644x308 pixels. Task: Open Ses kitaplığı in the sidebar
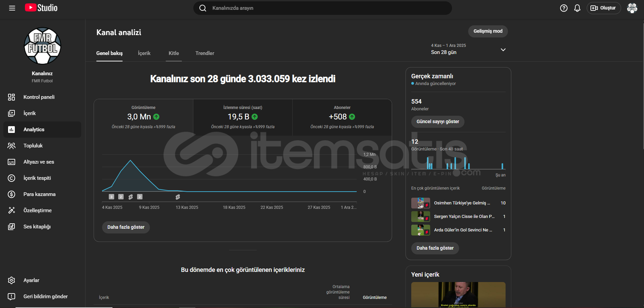click(37, 227)
